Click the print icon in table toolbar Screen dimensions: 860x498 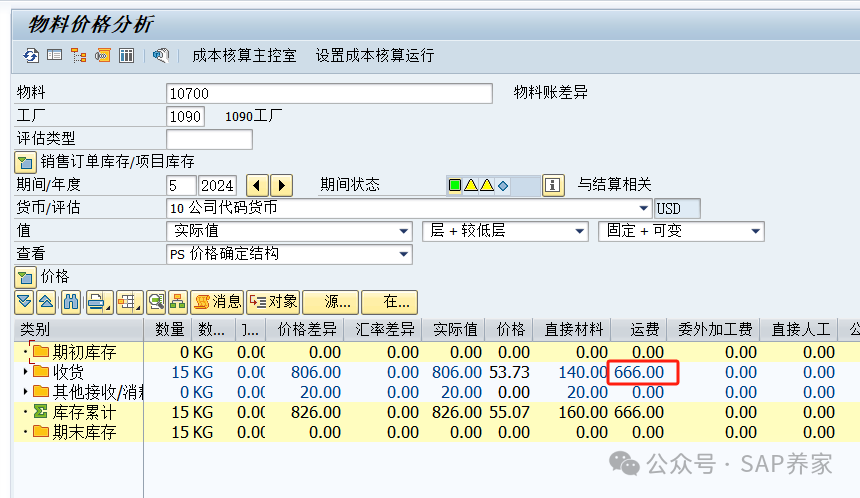click(99, 302)
